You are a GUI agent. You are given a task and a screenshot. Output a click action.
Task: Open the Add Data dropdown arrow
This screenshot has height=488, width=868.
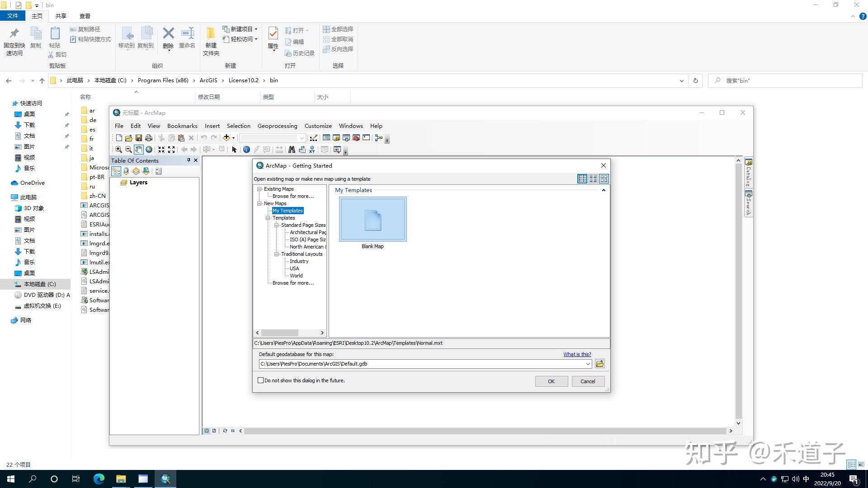pyautogui.click(x=233, y=138)
